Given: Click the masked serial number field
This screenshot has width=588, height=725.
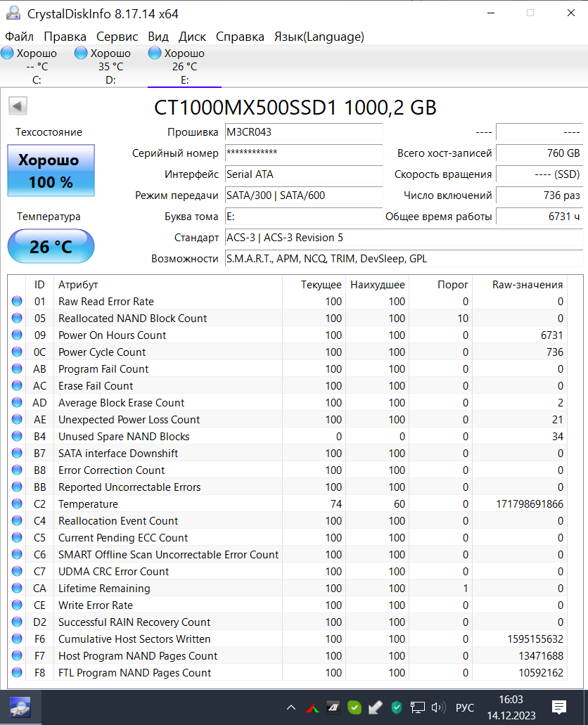Looking at the screenshot, I should (x=304, y=153).
